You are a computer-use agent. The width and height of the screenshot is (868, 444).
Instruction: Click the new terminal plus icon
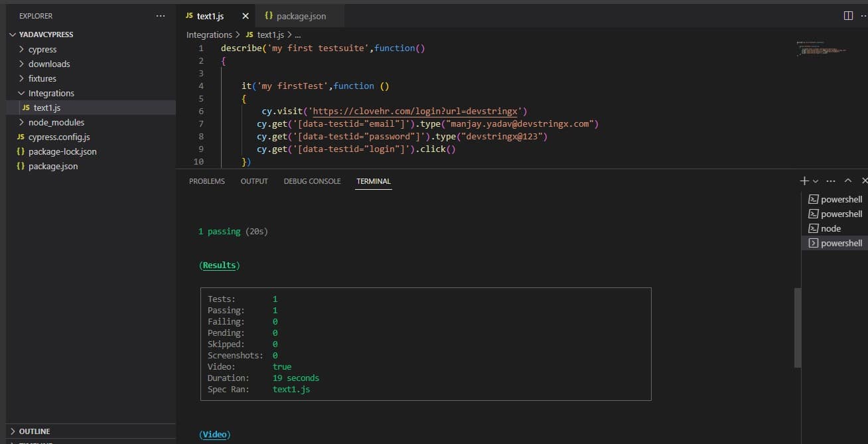coord(804,181)
